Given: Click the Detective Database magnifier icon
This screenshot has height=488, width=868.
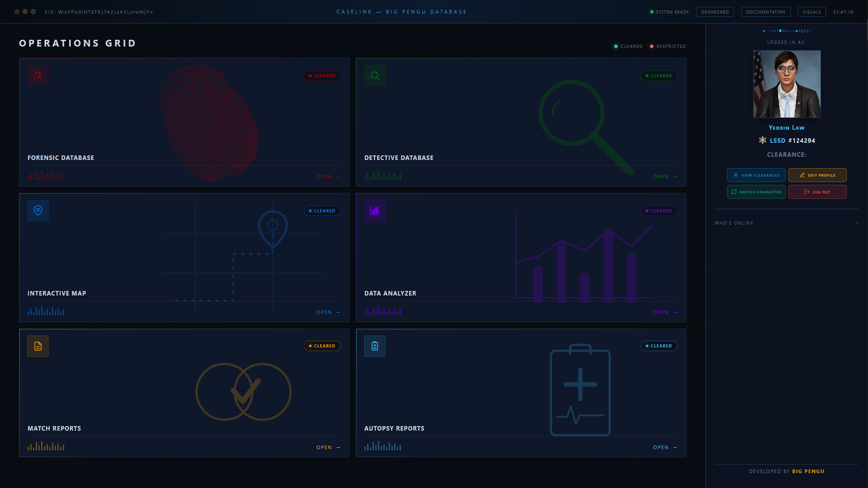Looking at the screenshot, I should click(375, 75).
